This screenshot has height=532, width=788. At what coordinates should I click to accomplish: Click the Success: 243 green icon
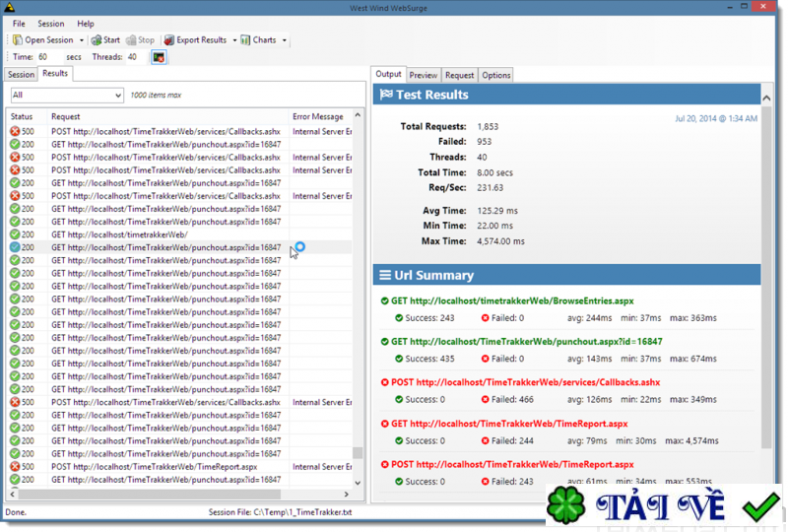coord(399,318)
